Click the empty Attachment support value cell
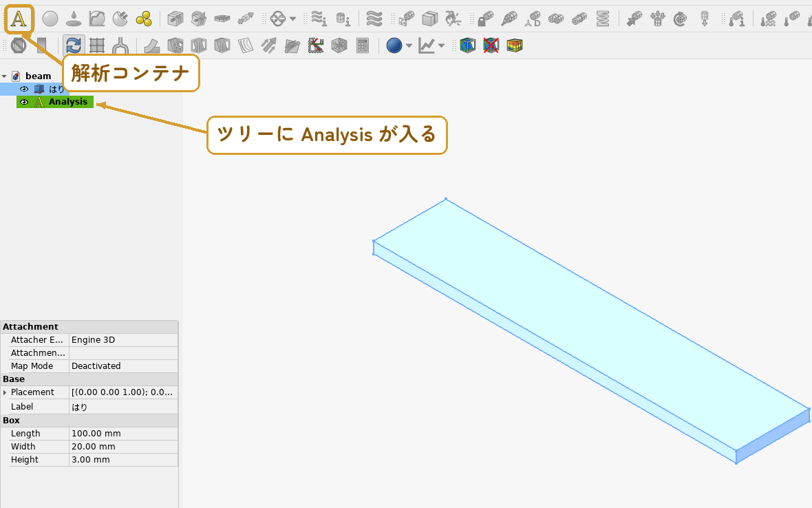Image resolution: width=812 pixels, height=508 pixels. click(x=123, y=352)
